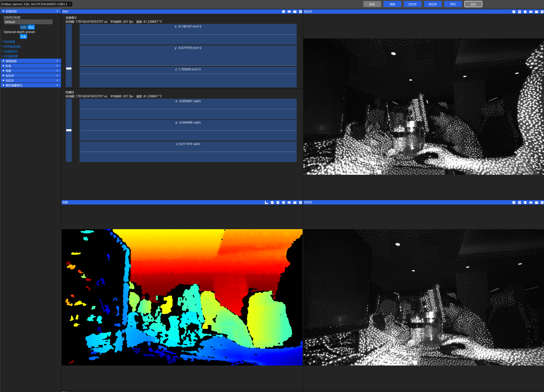Click the 升级 upgrade button
This screenshot has height=392, width=544.
click(x=23, y=37)
